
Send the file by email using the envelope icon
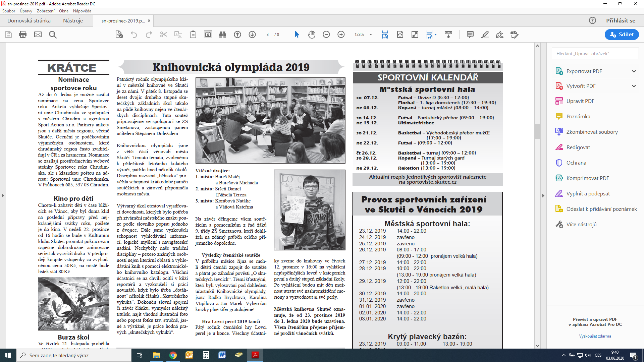coord(38,35)
